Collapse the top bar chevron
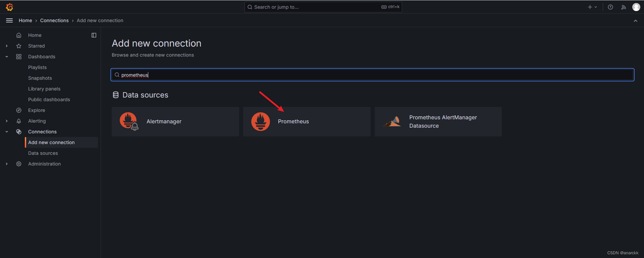Screen dimensions: 644x258 pos(636,21)
